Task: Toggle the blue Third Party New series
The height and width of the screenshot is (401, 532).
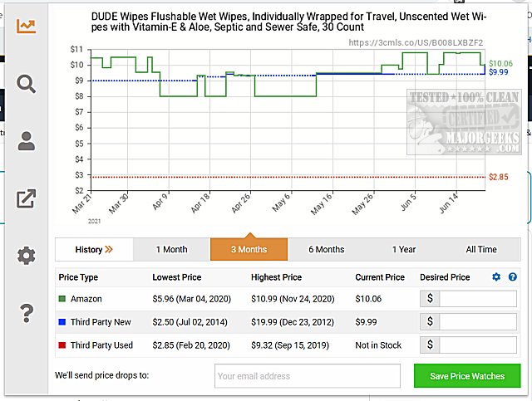Action: (62, 322)
